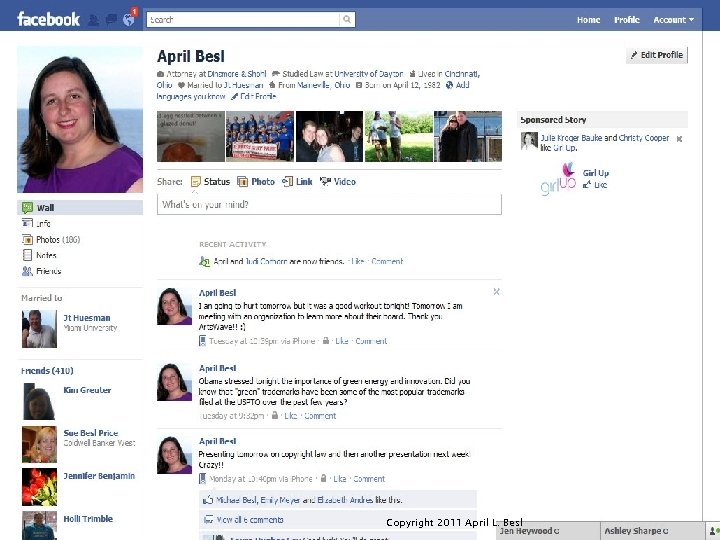Click the Girl Up logo image
Screen dimensions: 720x540
[557, 179]
